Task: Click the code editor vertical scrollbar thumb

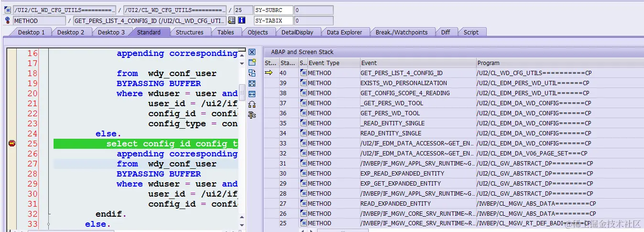Action: 242,91
